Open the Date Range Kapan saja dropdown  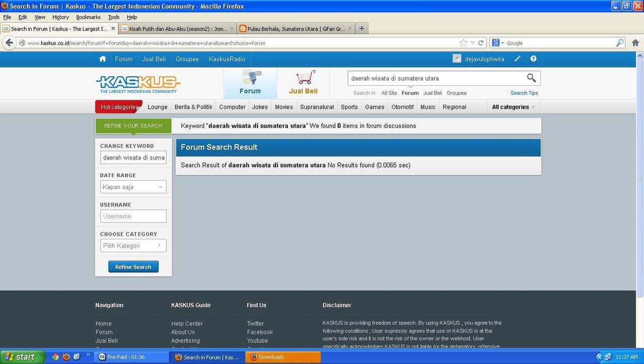(133, 187)
